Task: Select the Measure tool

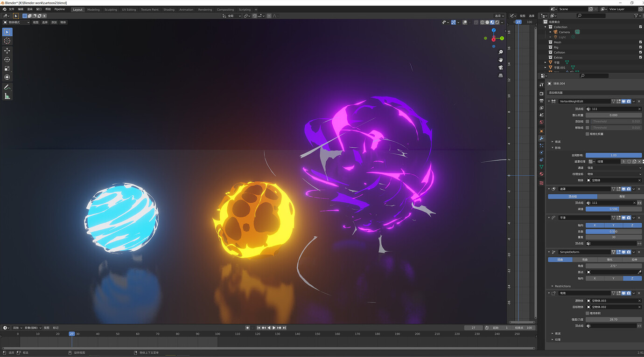Action: 7,96
